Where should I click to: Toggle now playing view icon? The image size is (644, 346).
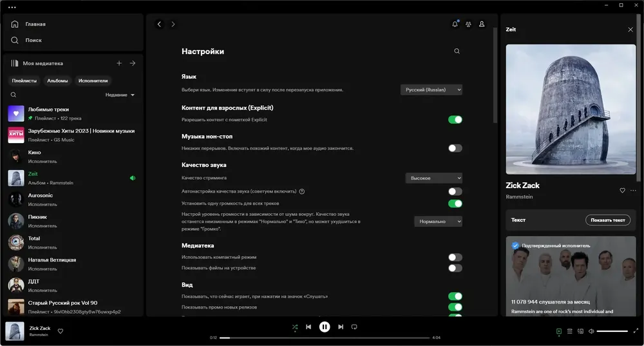[559, 331]
